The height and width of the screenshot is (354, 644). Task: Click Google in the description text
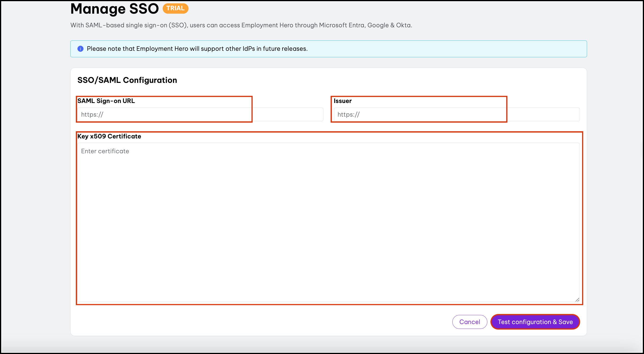coord(378,25)
